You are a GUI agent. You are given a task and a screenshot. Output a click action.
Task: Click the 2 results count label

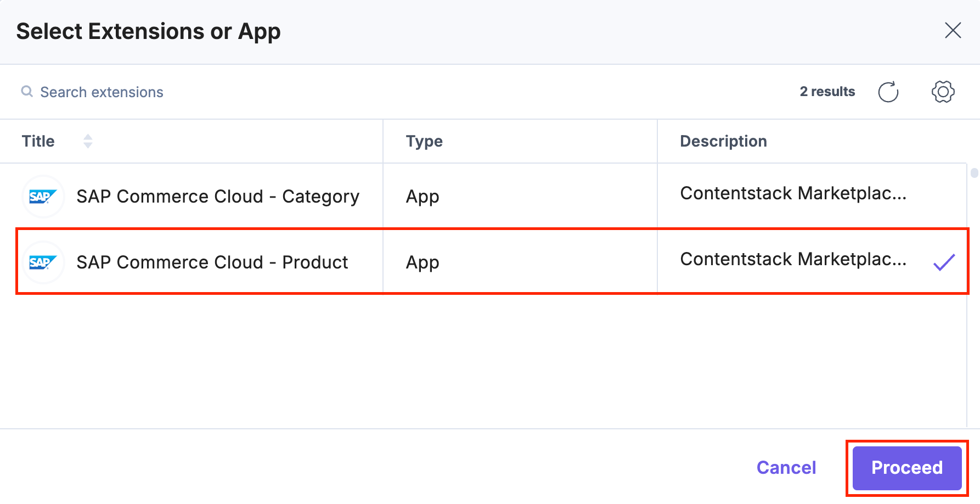click(827, 91)
